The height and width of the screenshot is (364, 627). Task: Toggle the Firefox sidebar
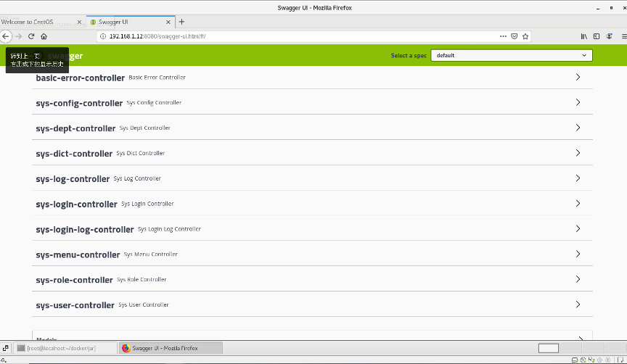tap(597, 36)
